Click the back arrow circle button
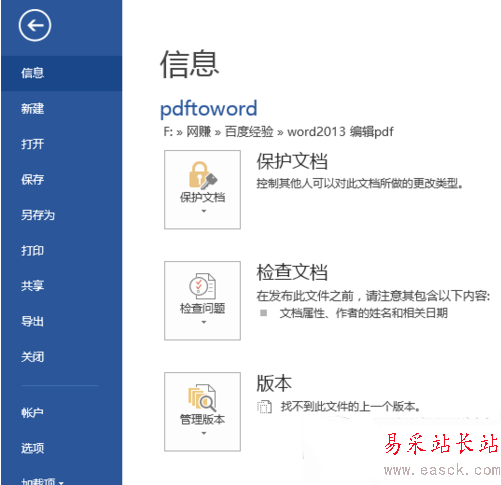 point(35,25)
